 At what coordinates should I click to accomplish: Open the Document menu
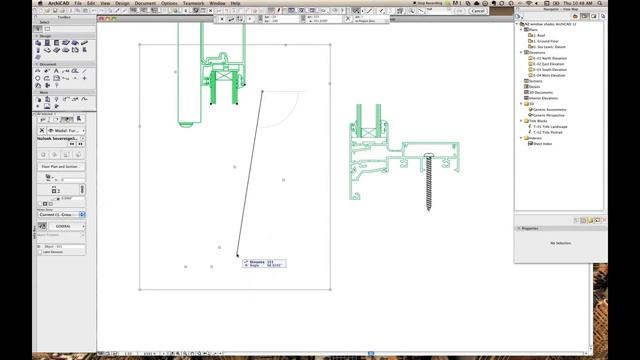tap(145, 3)
